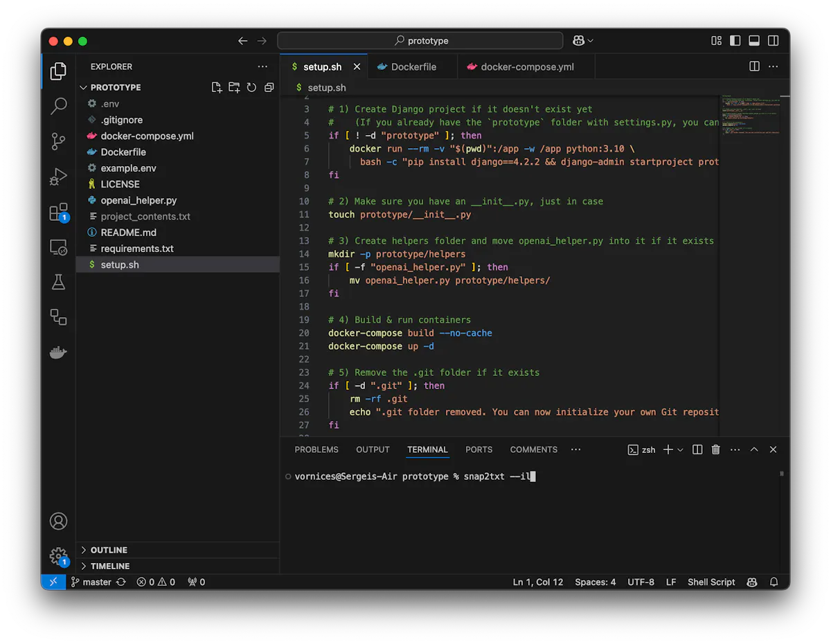Screen dimensions: 831x644
Task: Toggle the primary side bar
Action: pos(735,41)
